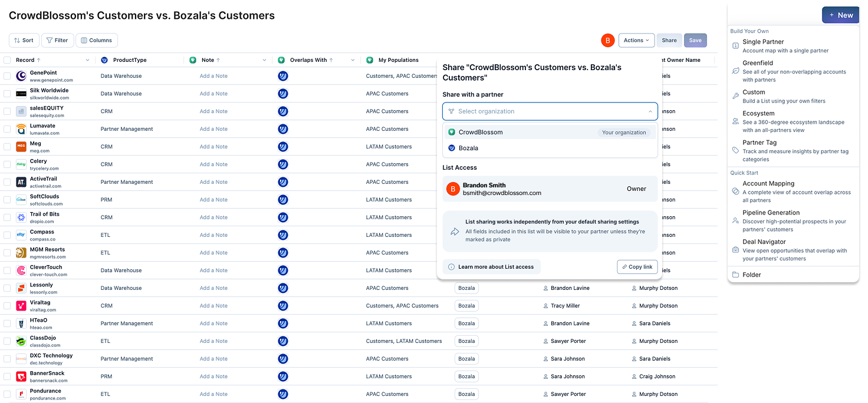Click the Viraltag logo icon
868x403 pixels.
[x=21, y=306]
